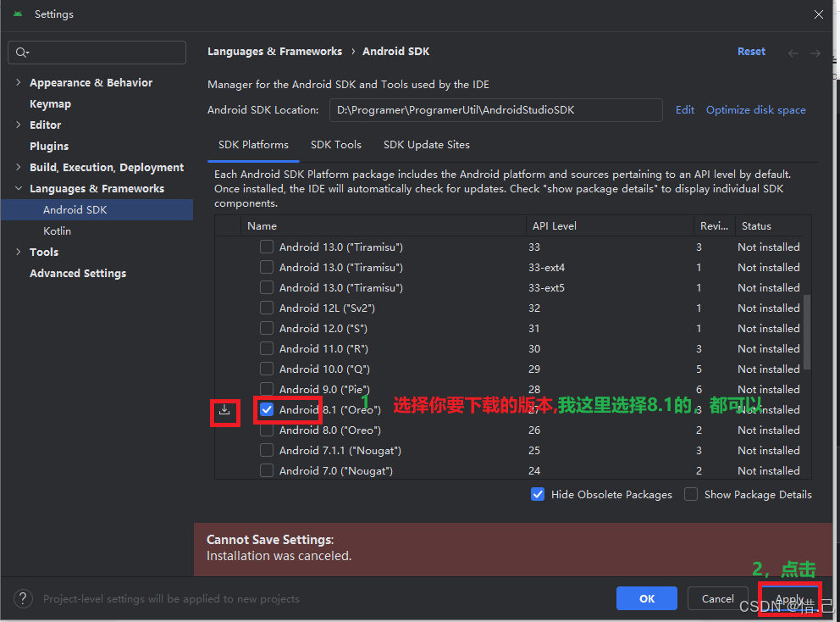Select the Android 8.0 ("Oreo") row text
This screenshot has height=622, width=840.
pos(330,430)
